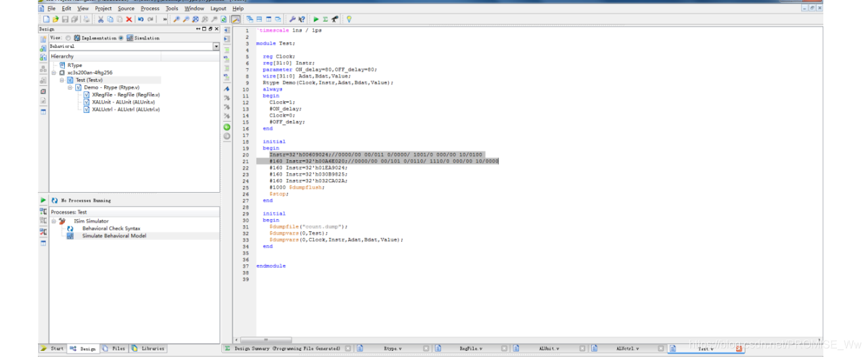Click the gray circle forward arrow icon
Image resolution: width=868 pixels, height=357 pixels.
click(227, 136)
